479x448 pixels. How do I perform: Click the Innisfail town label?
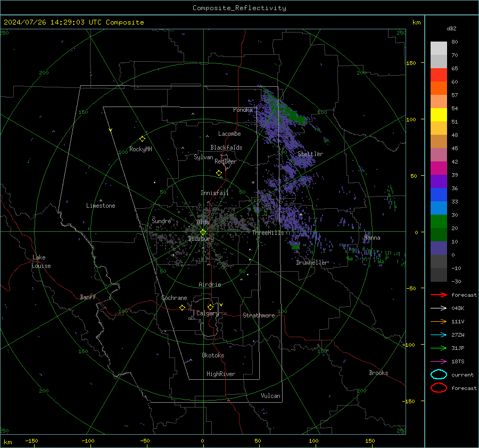coord(214,193)
